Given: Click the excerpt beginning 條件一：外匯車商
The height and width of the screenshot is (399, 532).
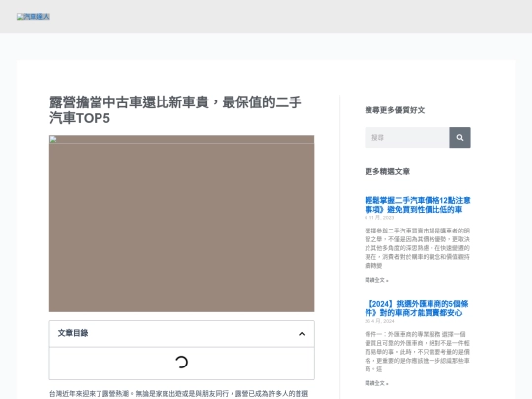Looking at the screenshot, I should click(418, 352).
